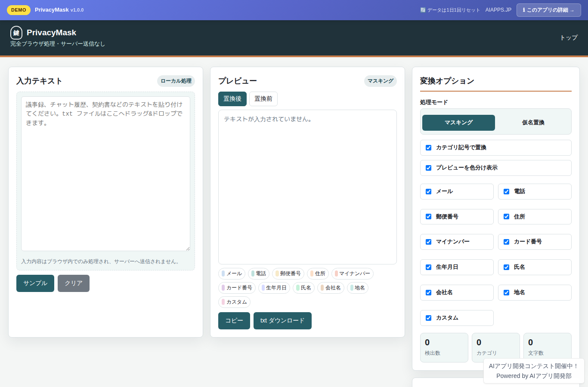
Task: Uncheck 氏名 detection checkbox
Action: (506, 267)
